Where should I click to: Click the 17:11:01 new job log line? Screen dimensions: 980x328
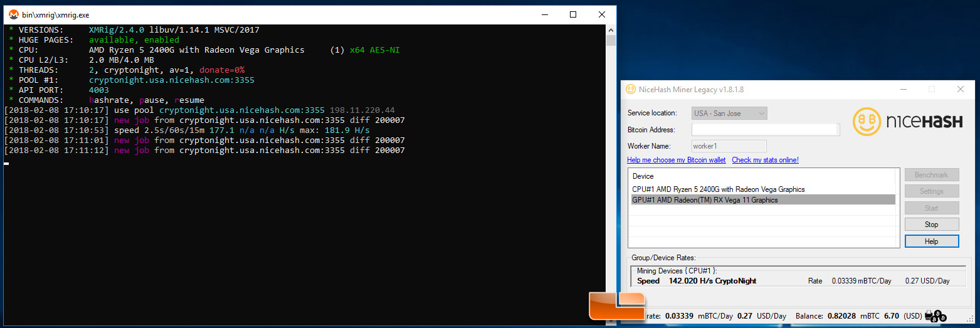204,140
